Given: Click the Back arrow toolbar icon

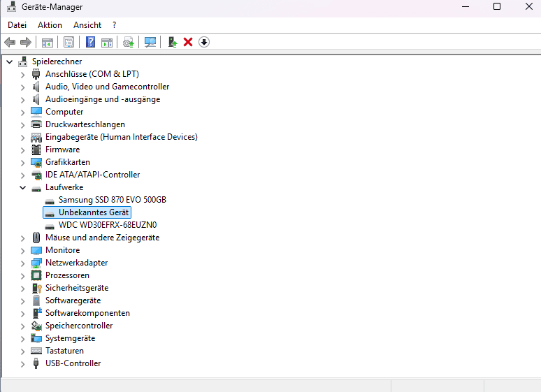Looking at the screenshot, I should (10, 43).
